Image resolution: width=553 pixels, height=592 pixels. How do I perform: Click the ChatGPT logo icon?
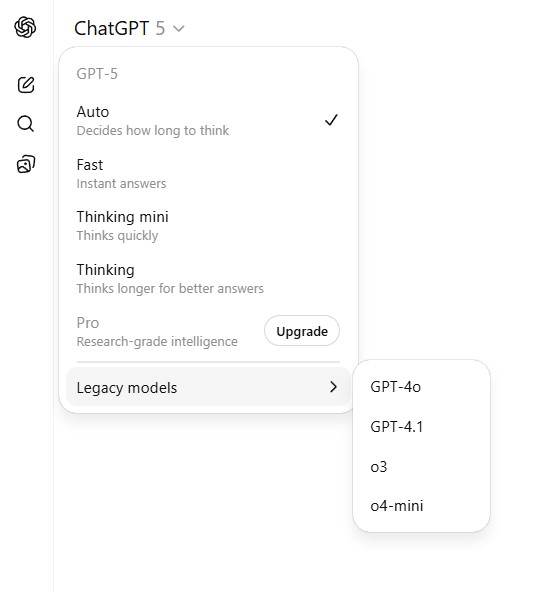(x=25, y=27)
